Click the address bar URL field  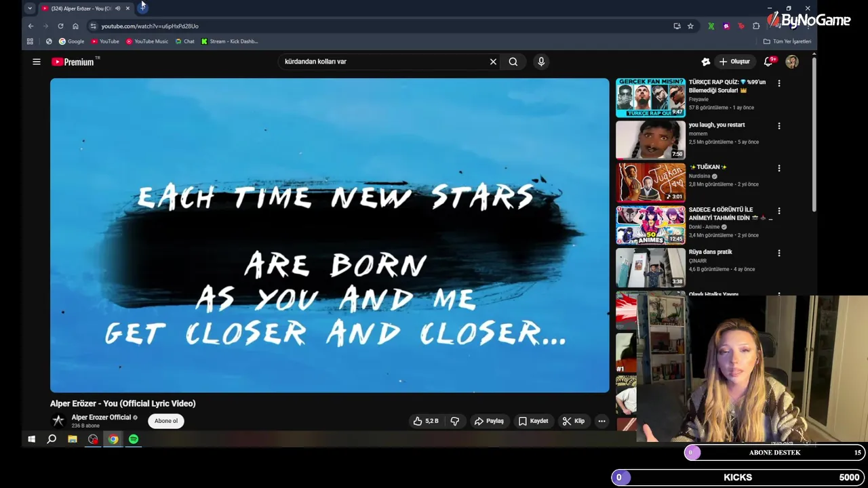[380, 26]
